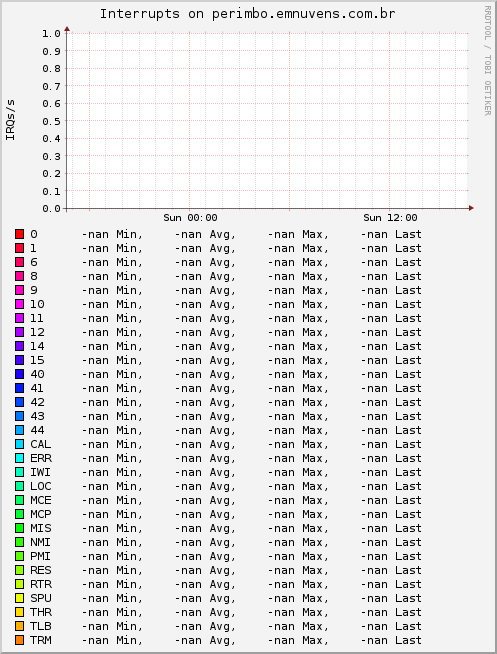Select the green swatch next to MIS
The width and height of the screenshot is (497, 654).
tap(20, 528)
